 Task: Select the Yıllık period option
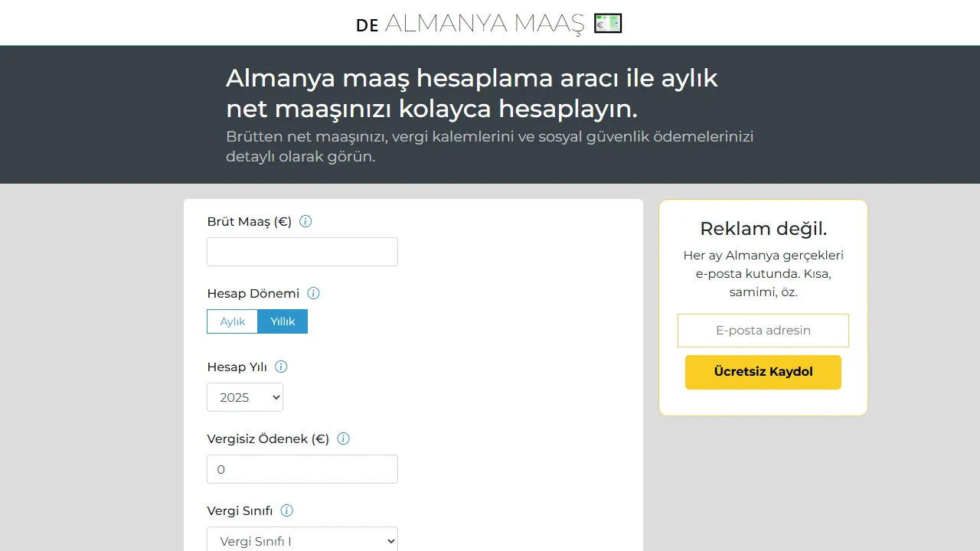283,321
